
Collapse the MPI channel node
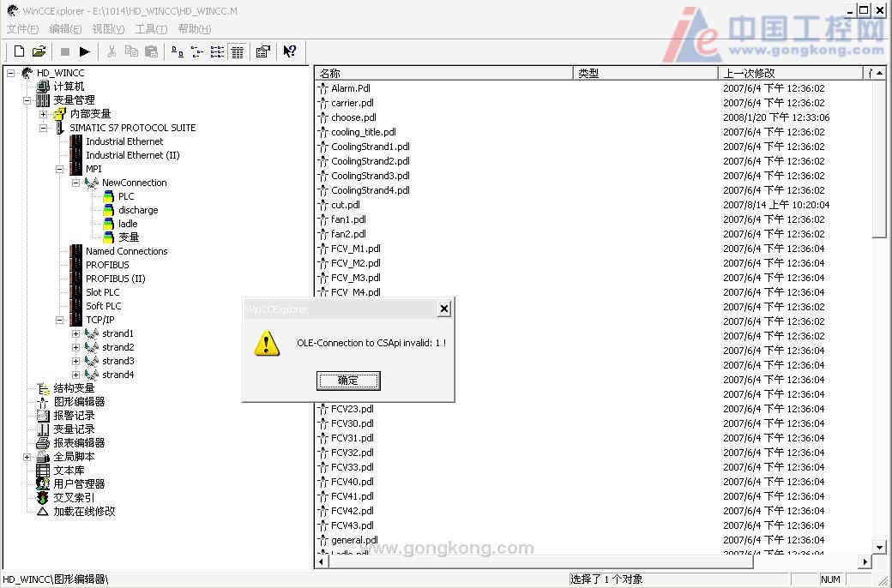click(x=60, y=169)
